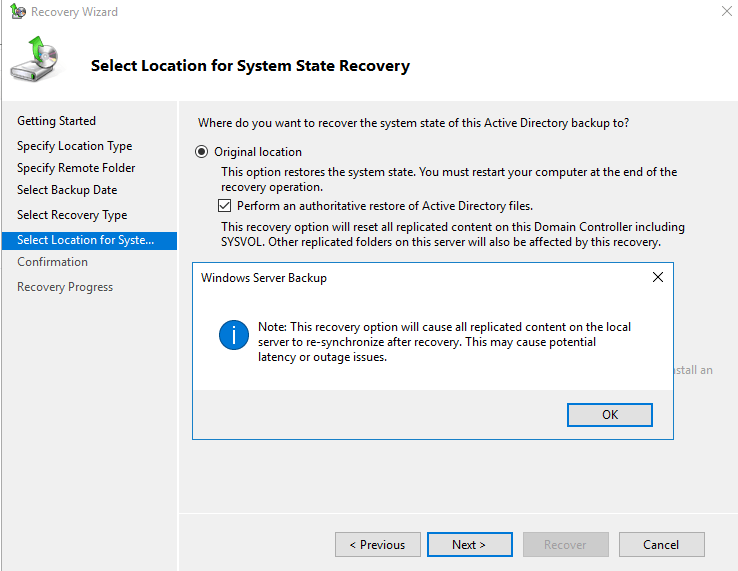The height and width of the screenshot is (571, 738).
Task: Click the Cancel button
Action: (661, 545)
